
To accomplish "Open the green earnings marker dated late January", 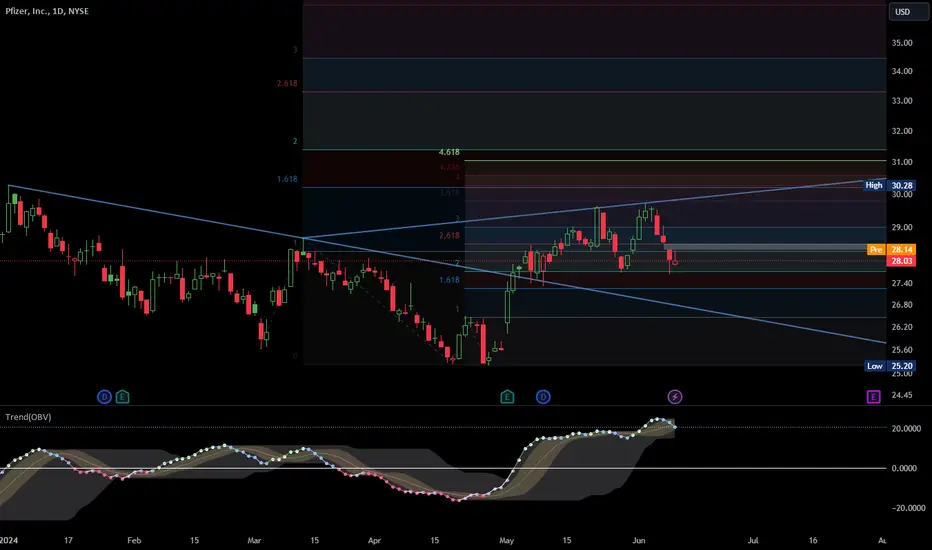I will coord(122,397).
